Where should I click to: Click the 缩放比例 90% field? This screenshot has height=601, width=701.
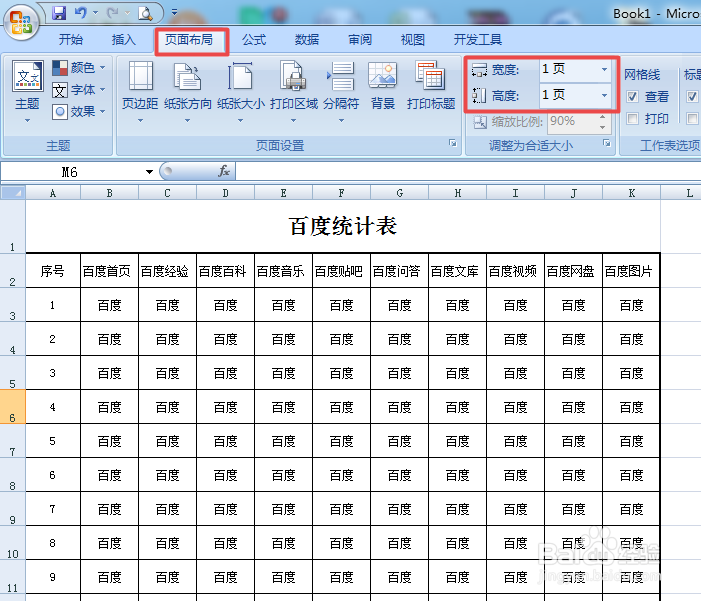[x=572, y=122]
